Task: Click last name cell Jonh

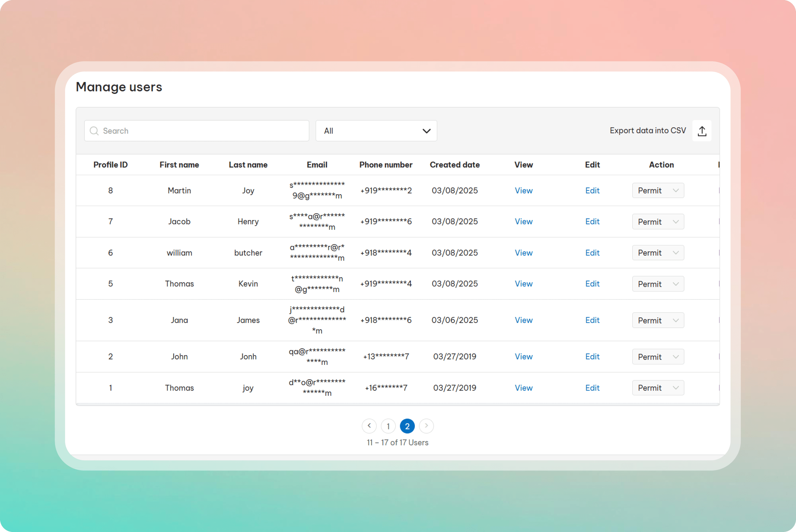Action: pyautogui.click(x=248, y=356)
